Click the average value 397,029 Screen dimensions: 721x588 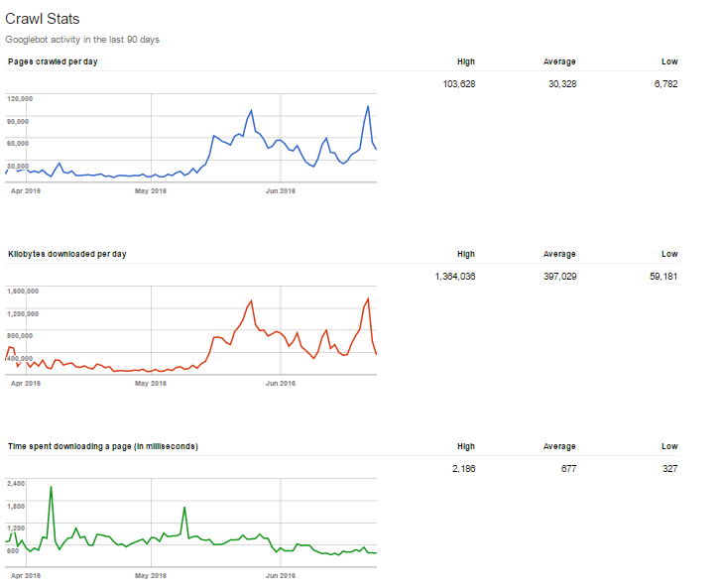pyautogui.click(x=558, y=277)
